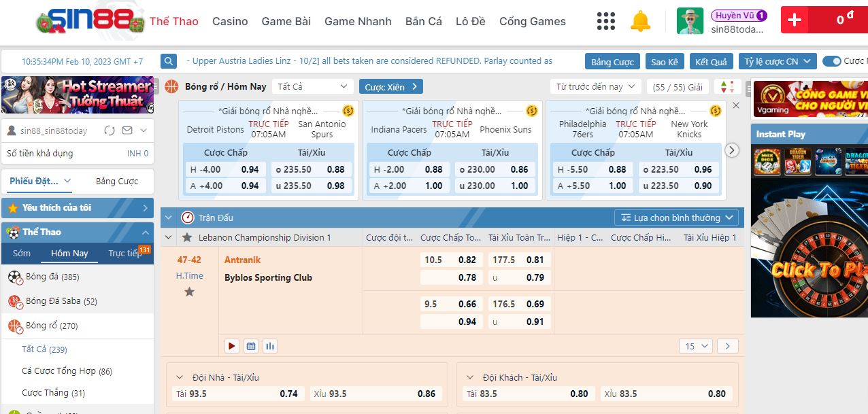
Task: Collapse the Đội Khách - Tài/Xỉu panel
Action: [470, 377]
